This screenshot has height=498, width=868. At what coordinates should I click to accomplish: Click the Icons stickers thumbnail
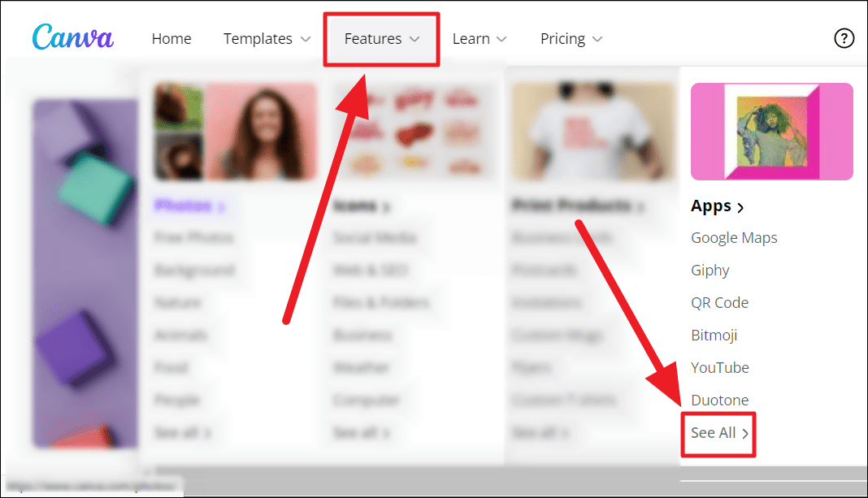tap(414, 132)
